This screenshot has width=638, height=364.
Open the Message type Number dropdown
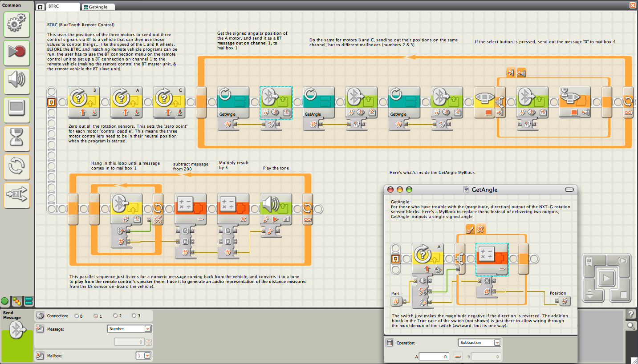[130, 329]
